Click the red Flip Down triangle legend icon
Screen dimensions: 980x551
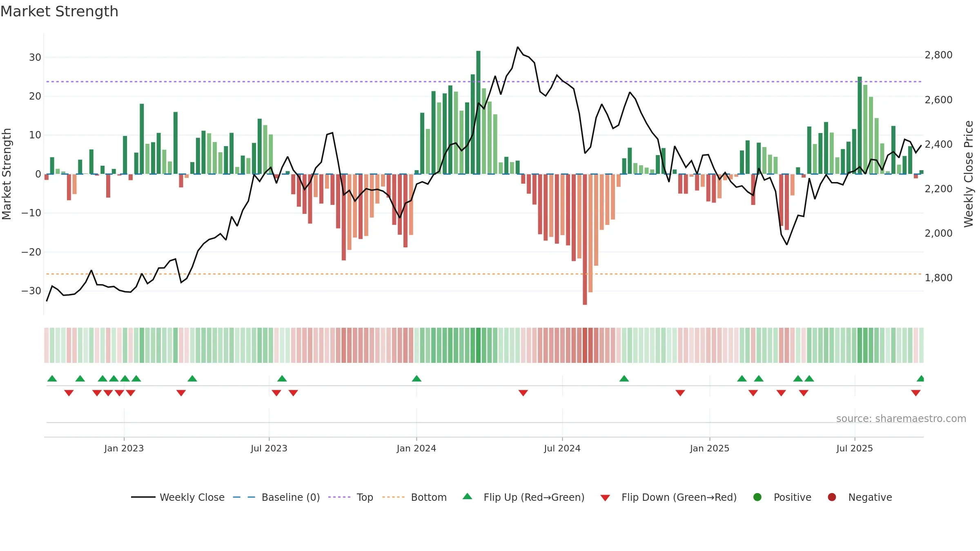pyautogui.click(x=605, y=498)
